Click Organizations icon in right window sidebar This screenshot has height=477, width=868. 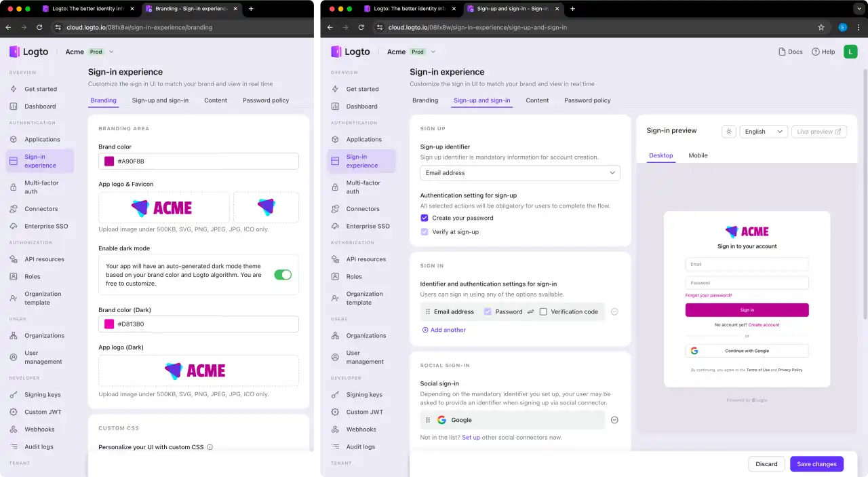335,336
